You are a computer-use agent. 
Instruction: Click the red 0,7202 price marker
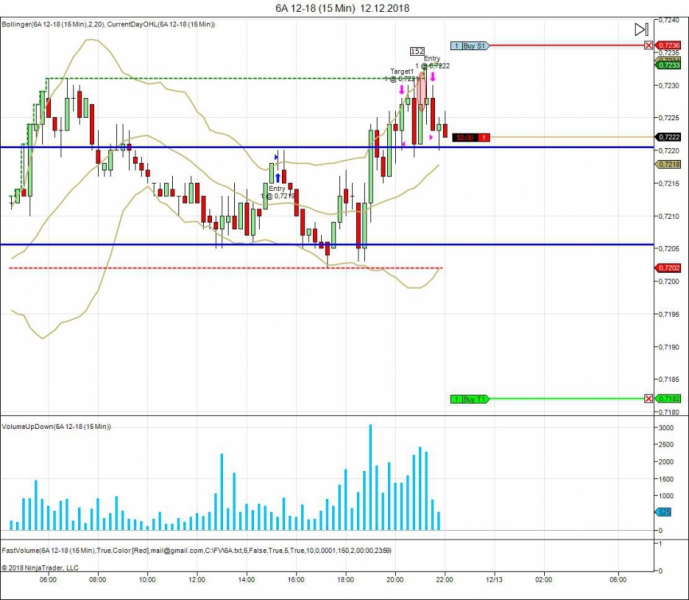coord(668,268)
